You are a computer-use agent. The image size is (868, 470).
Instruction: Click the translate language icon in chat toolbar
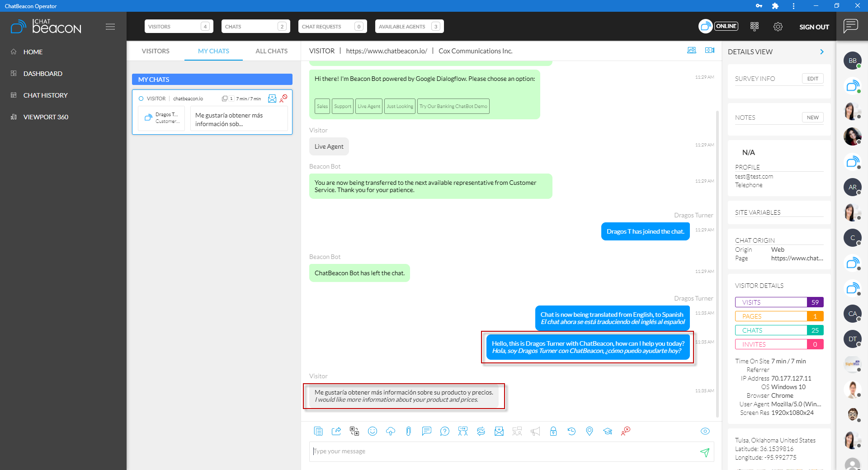354,431
